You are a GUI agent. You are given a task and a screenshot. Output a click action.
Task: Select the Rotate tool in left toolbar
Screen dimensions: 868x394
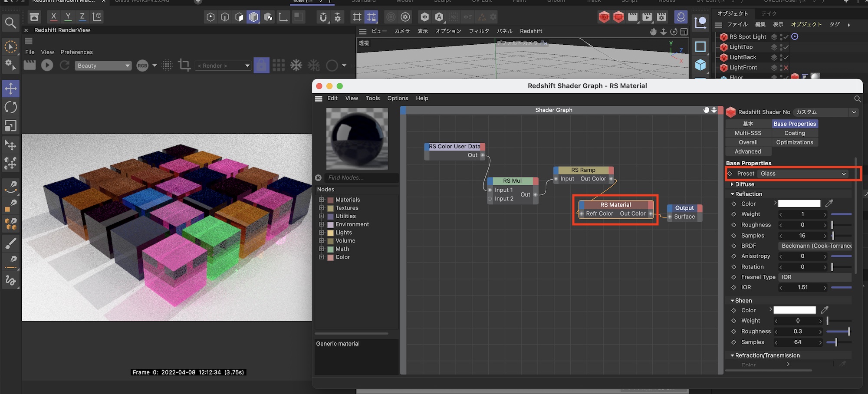10,107
